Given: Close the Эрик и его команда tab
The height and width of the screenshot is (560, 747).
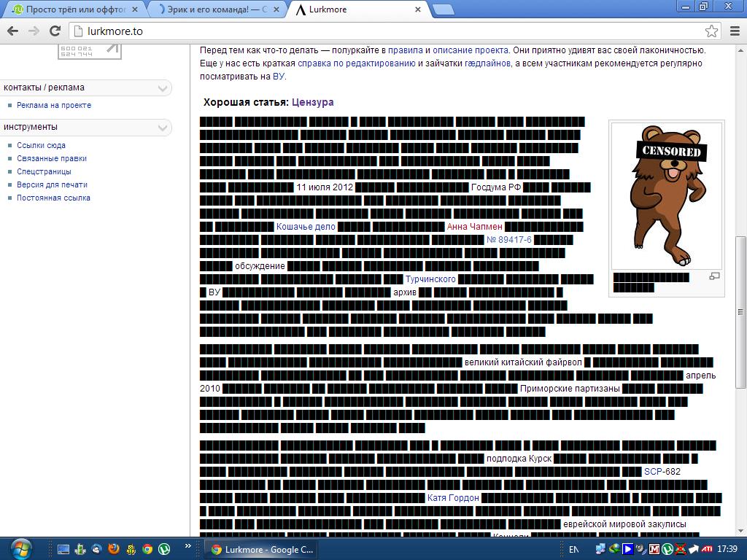Looking at the screenshot, I should (x=276, y=9).
